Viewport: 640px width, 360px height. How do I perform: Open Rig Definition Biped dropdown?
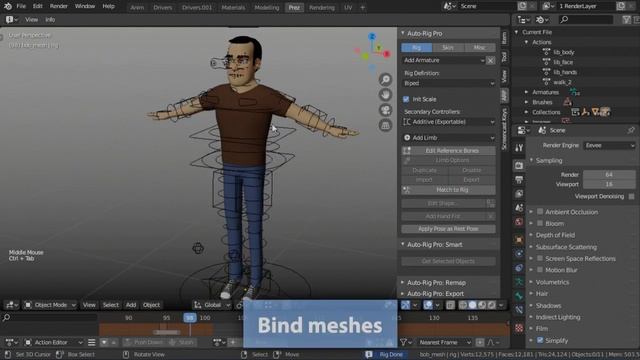449,83
